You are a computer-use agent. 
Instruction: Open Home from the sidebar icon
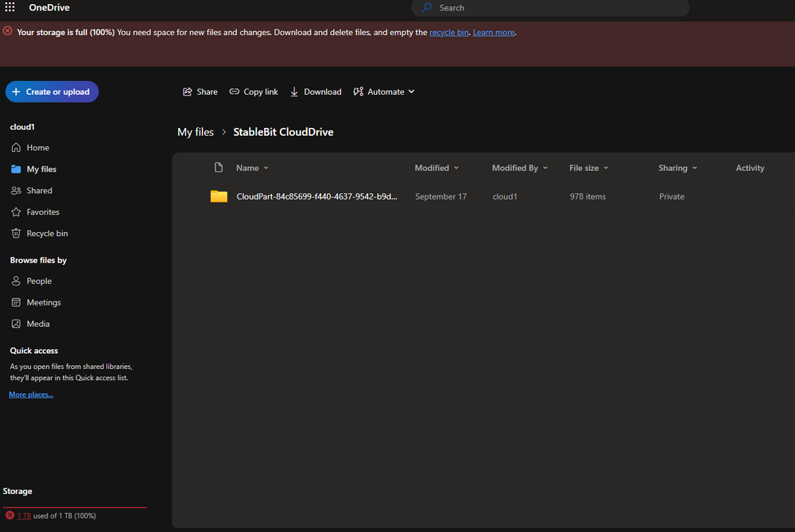pos(16,147)
